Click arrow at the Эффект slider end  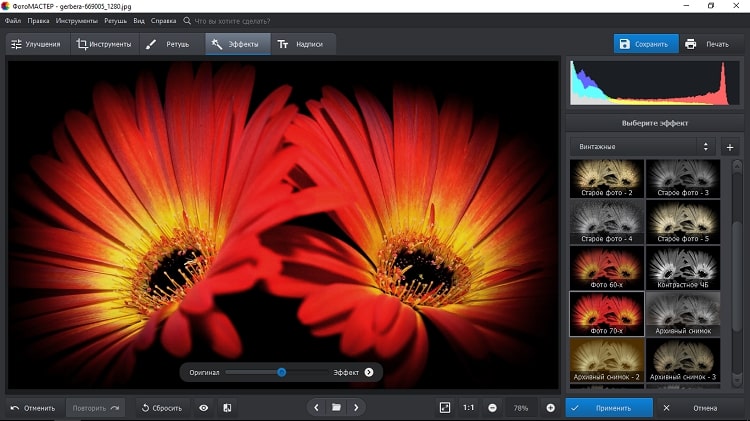point(369,372)
